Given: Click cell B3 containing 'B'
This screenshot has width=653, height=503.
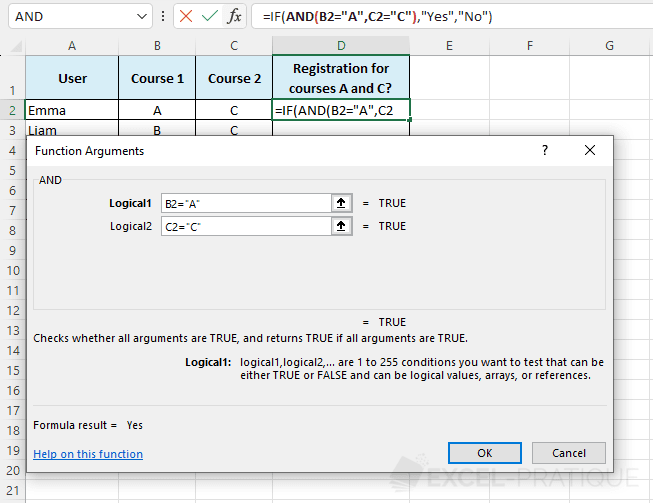Looking at the screenshot, I should (x=157, y=130).
